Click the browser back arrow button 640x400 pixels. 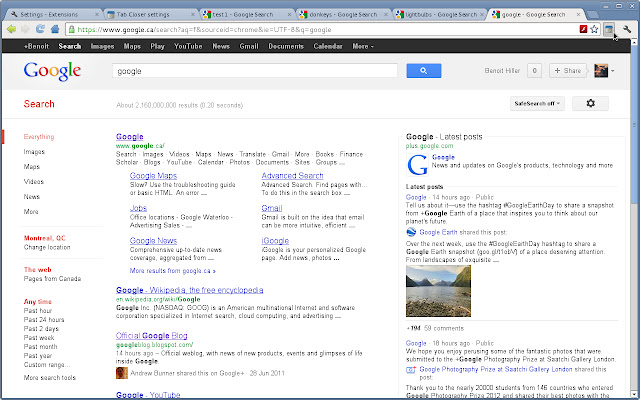(11, 29)
